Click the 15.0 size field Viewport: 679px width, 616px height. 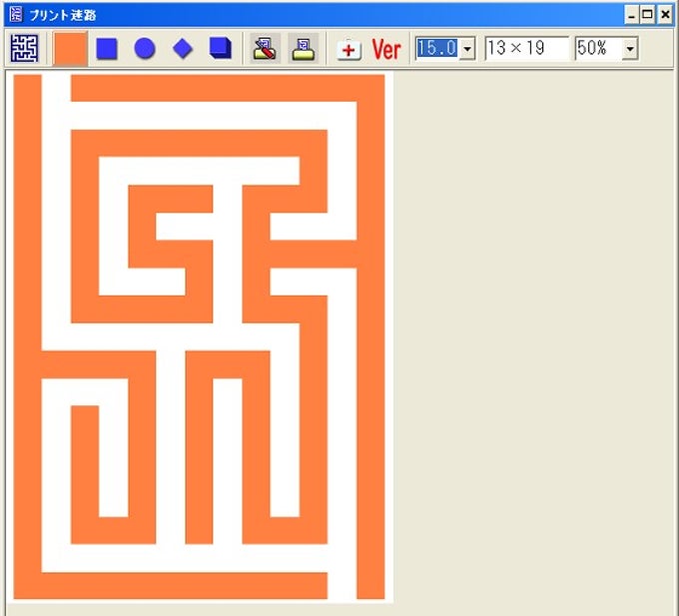436,48
